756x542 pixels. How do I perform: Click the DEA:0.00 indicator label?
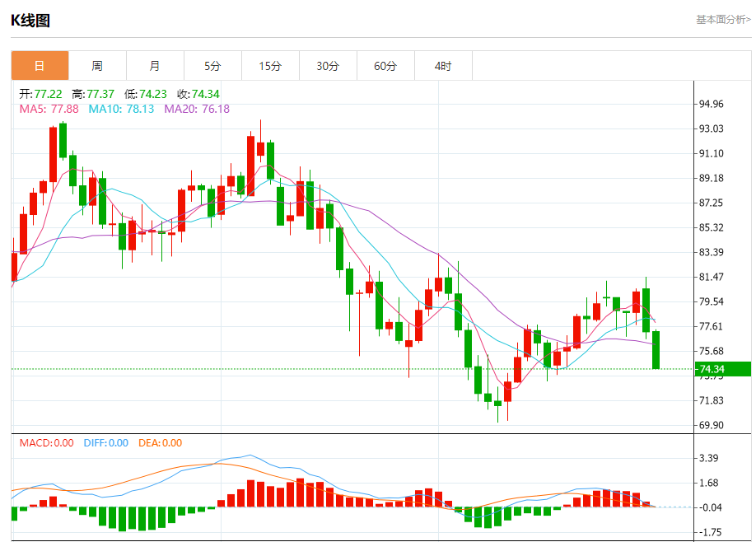point(160,443)
